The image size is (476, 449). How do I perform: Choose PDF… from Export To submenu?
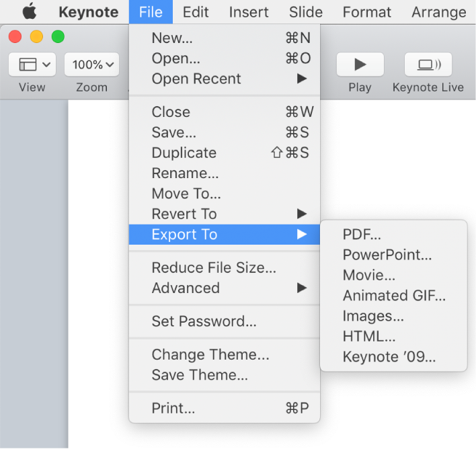362,235
